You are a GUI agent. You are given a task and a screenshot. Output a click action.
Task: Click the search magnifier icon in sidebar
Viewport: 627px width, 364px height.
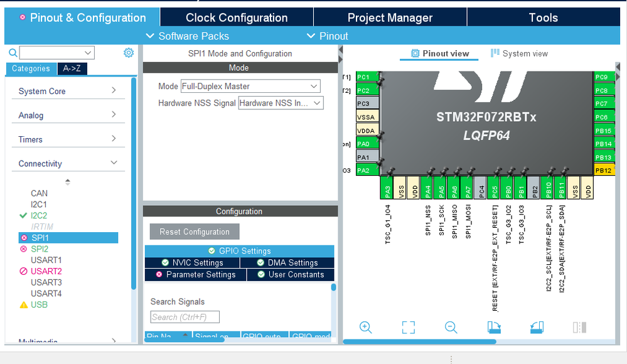point(13,53)
